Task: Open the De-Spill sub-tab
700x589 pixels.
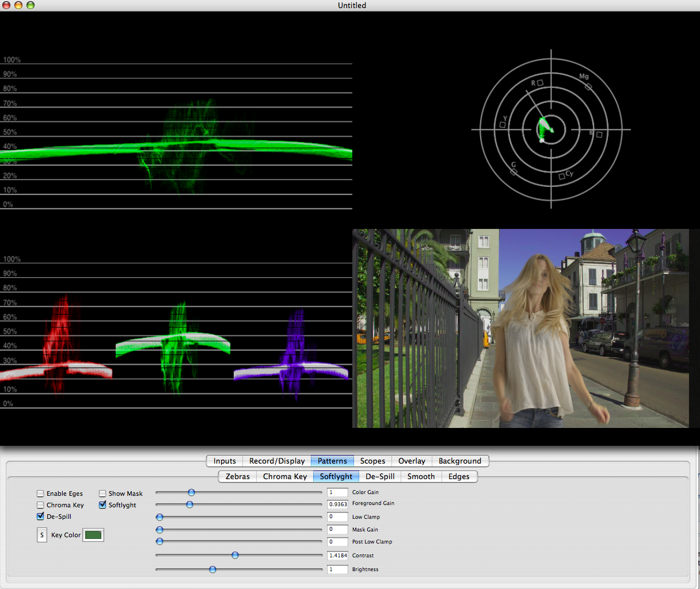Action: tap(380, 476)
